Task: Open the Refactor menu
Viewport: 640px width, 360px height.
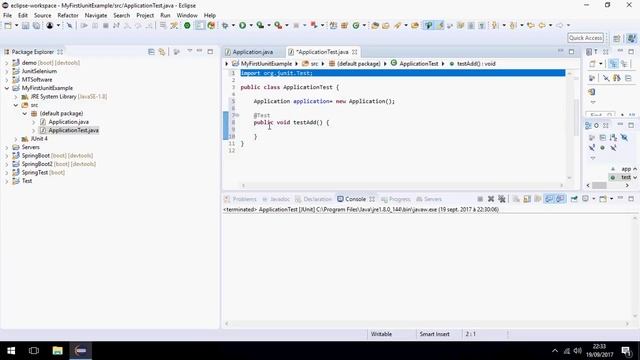Action: click(68, 16)
